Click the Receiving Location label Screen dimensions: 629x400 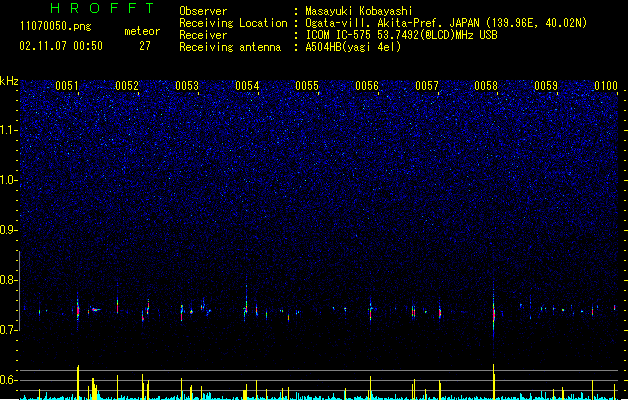233,23
